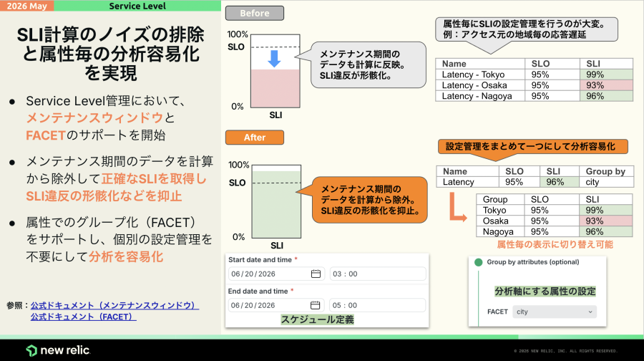Image resolution: width=644 pixels, height=361 pixels.
Task: Click the Group by column header
Action: point(606,171)
